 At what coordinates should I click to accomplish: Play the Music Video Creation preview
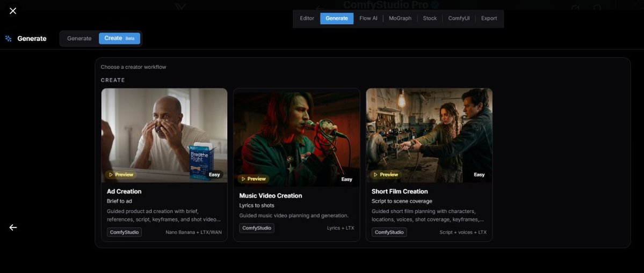coord(254,179)
